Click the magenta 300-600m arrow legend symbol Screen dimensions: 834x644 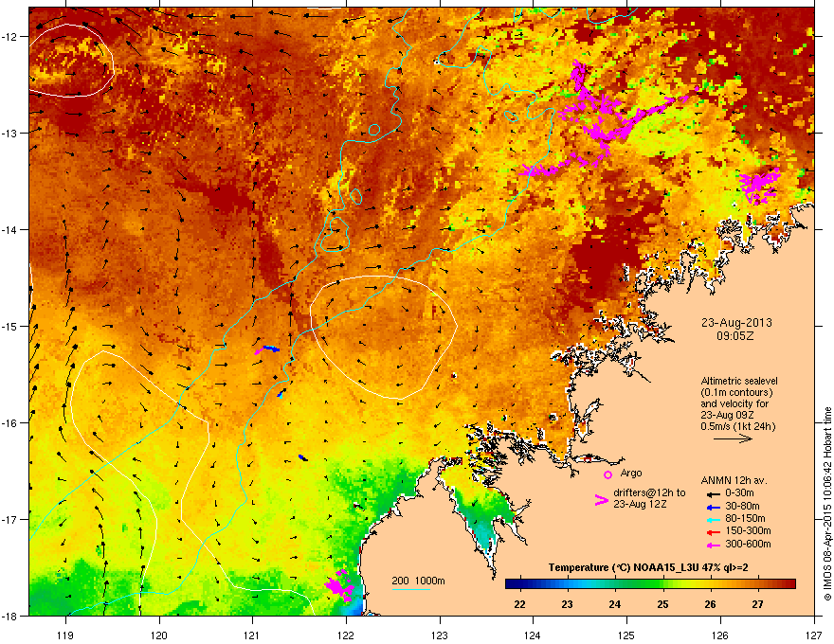click(x=714, y=545)
